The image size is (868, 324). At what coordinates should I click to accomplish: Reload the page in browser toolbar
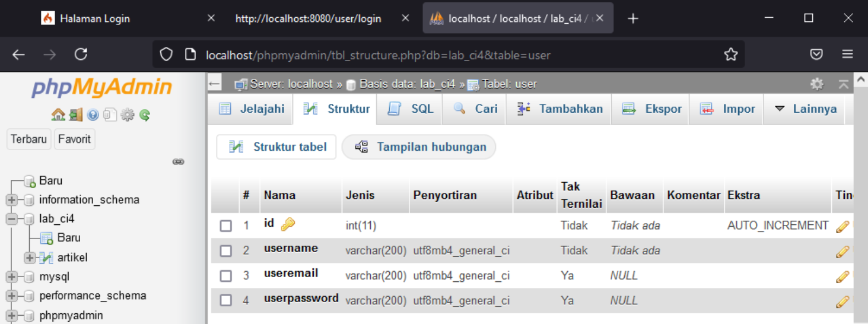81,55
